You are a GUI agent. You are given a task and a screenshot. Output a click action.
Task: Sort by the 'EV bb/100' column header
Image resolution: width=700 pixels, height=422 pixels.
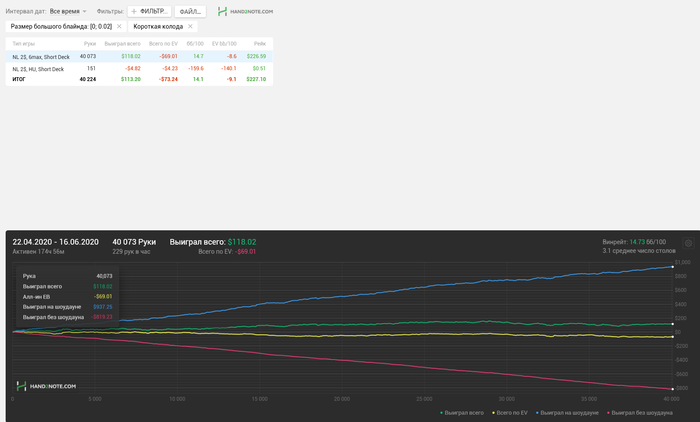click(224, 44)
